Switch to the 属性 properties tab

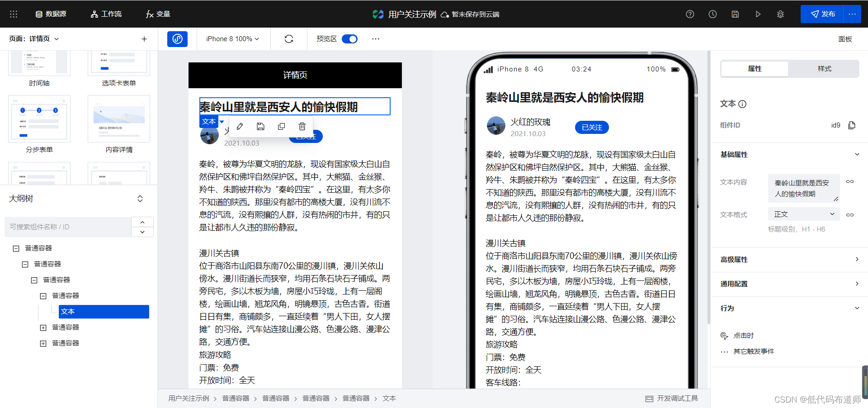coord(755,69)
